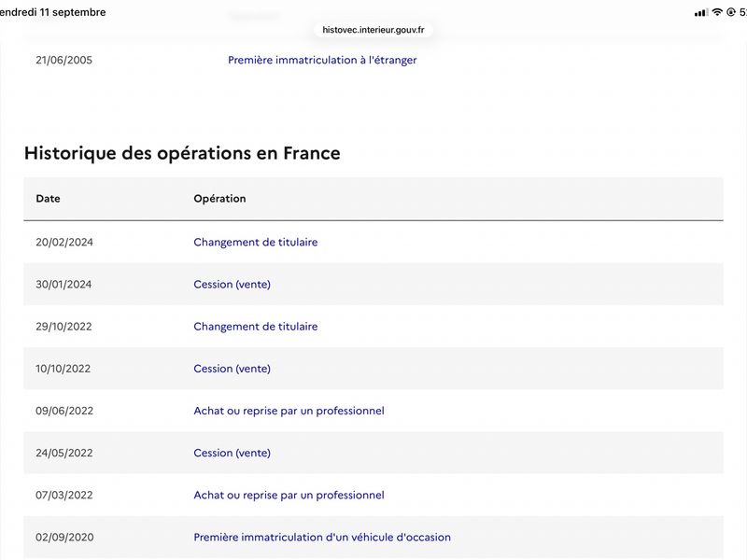Viewport: 747px width, 560px height.
Task: Click 'Cession (vente)' dated 30/01/2024
Action: 232,285
